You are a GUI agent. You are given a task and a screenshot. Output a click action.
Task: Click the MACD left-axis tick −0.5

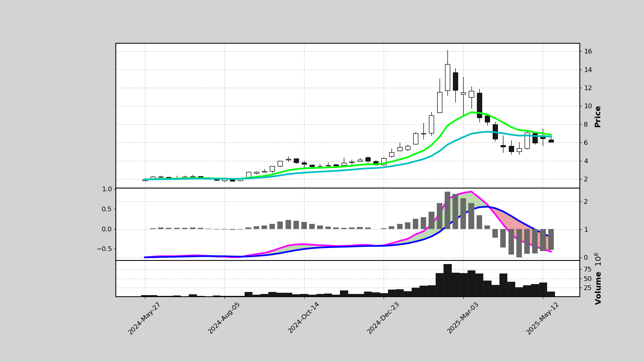coord(104,249)
